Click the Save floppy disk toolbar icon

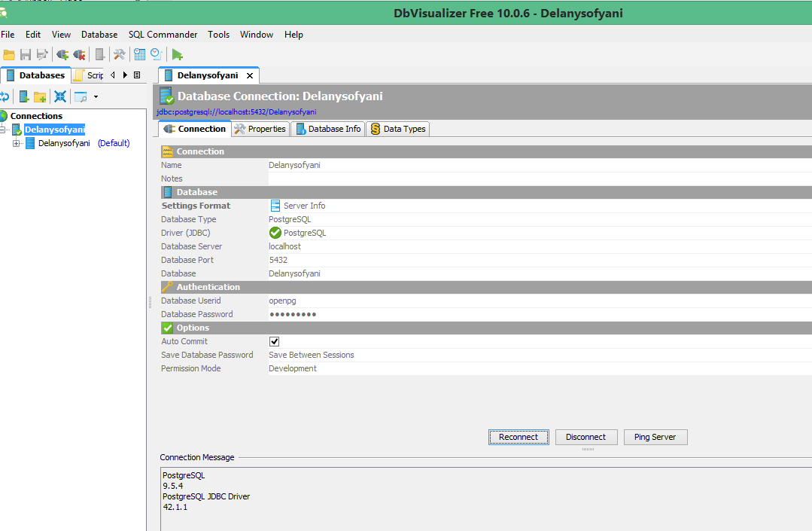pos(26,54)
